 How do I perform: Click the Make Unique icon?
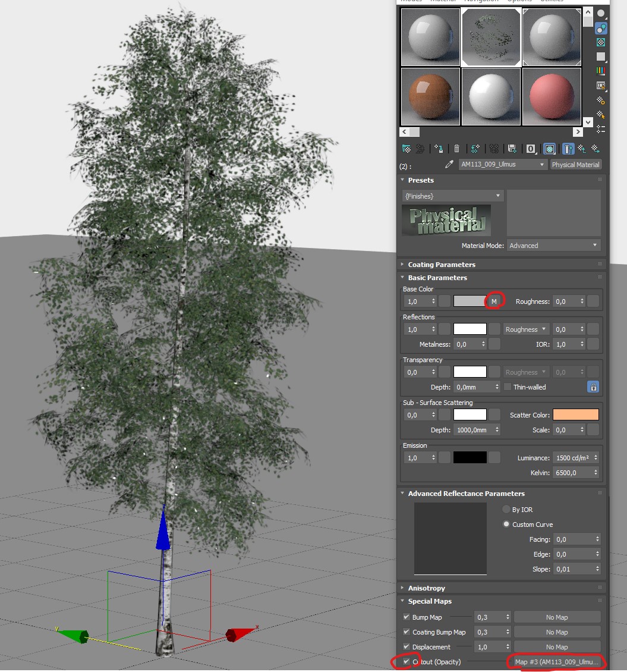click(494, 149)
